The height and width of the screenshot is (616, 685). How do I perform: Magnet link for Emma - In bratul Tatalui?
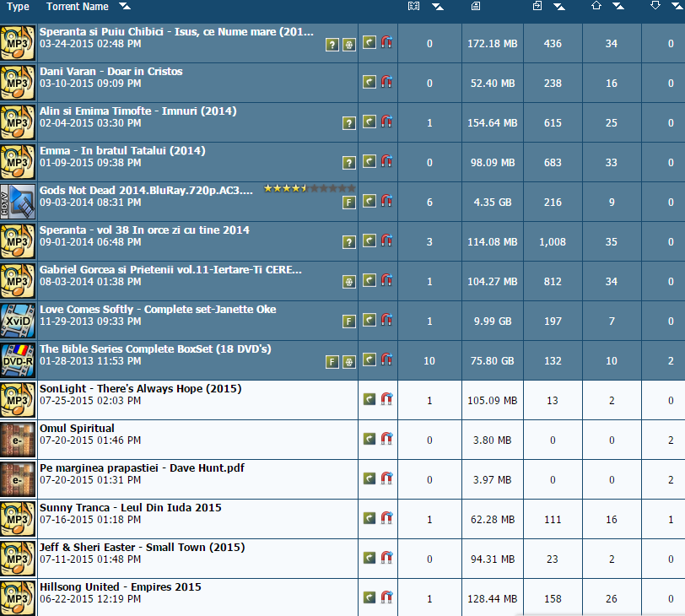point(386,161)
